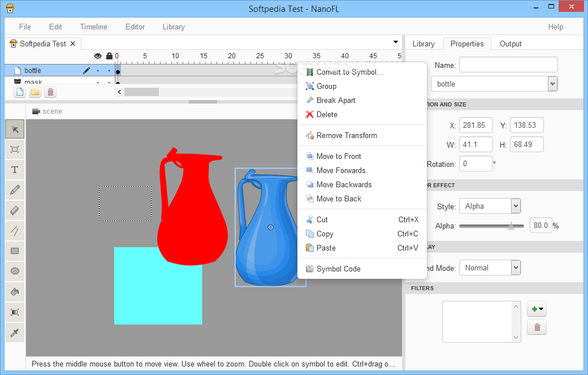Close the Softpedia Test document tab
This screenshot has height=375, width=588.
(73, 44)
